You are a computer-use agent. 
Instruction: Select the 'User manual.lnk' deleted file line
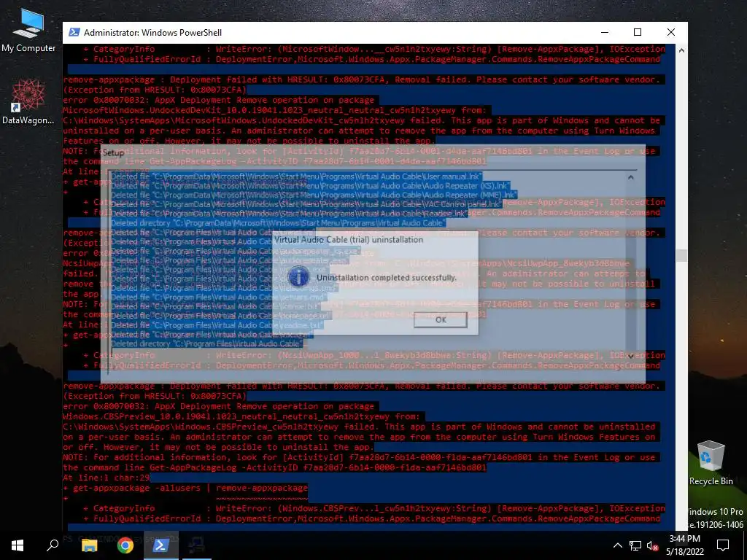[x=296, y=176]
